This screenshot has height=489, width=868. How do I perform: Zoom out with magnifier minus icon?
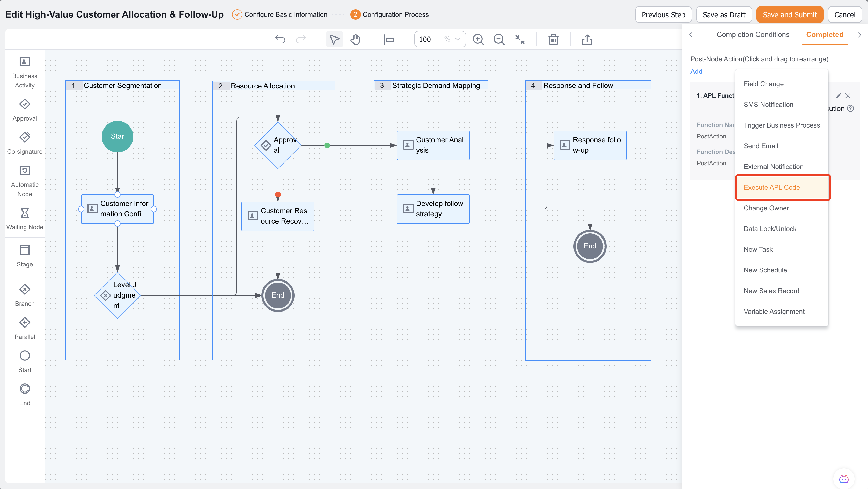(499, 39)
